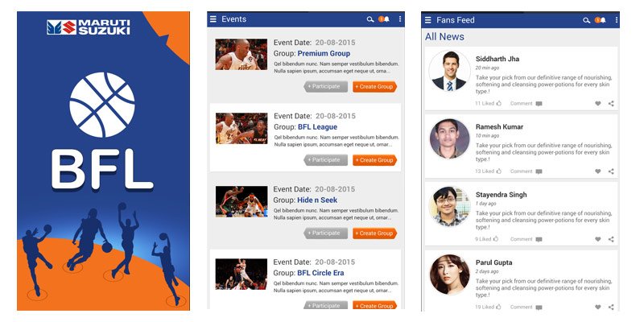Open the hamburger menu on Events screen
The width and height of the screenshot is (644, 322).
[x=213, y=19]
